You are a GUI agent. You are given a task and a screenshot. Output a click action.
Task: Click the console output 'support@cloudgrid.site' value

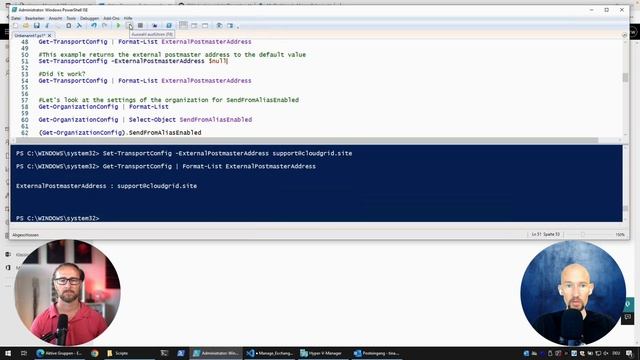coord(157,186)
